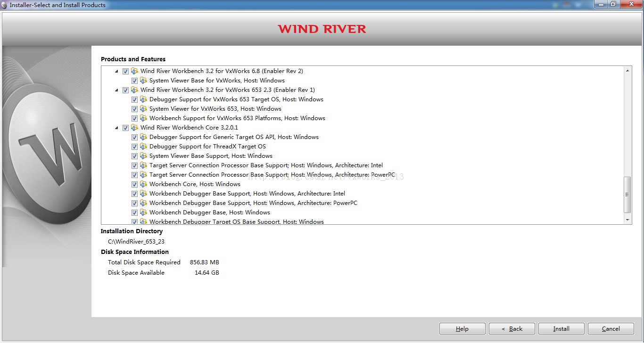Click package icon beside Workbench Debugger Base, Host: Windows
Viewport: 644px width, 343px height.
pyautogui.click(x=143, y=212)
